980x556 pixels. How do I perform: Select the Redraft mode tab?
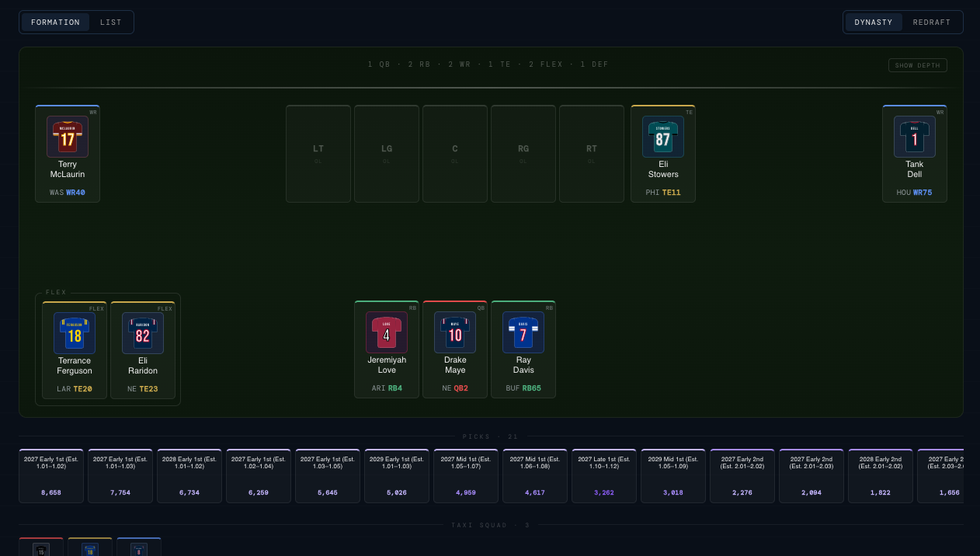pyautogui.click(x=932, y=22)
